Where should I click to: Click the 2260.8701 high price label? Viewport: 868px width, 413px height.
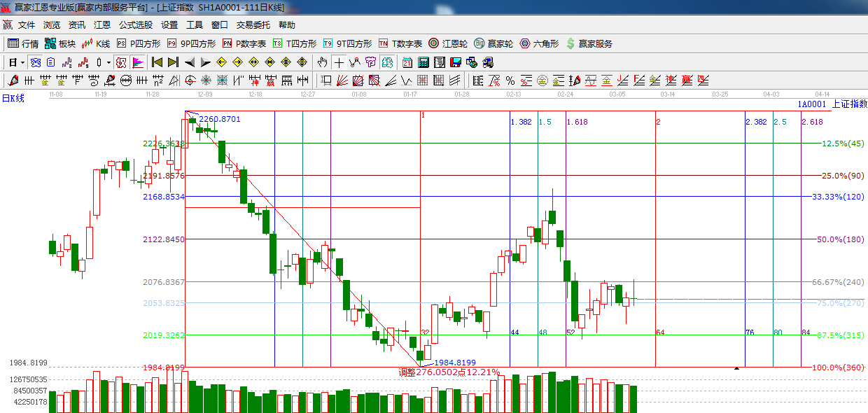click(219, 120)
